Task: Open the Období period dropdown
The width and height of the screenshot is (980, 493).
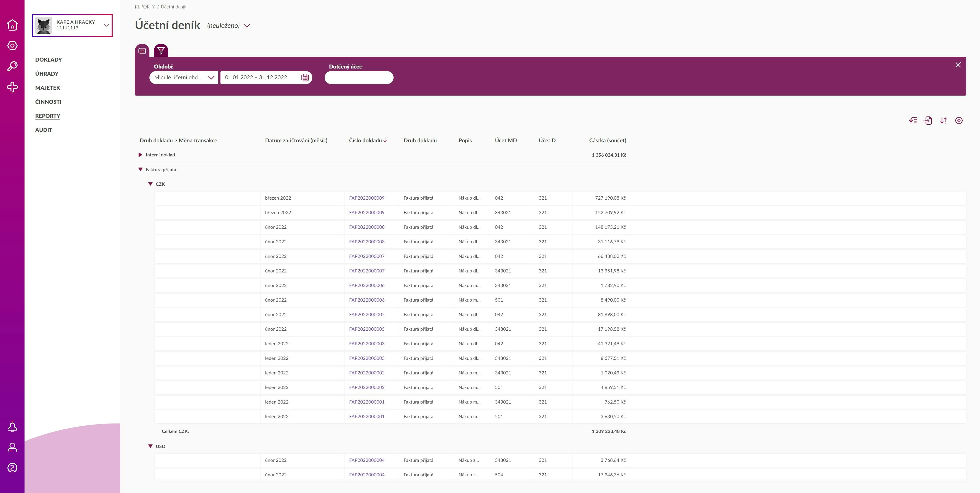Action: point(184,78)
